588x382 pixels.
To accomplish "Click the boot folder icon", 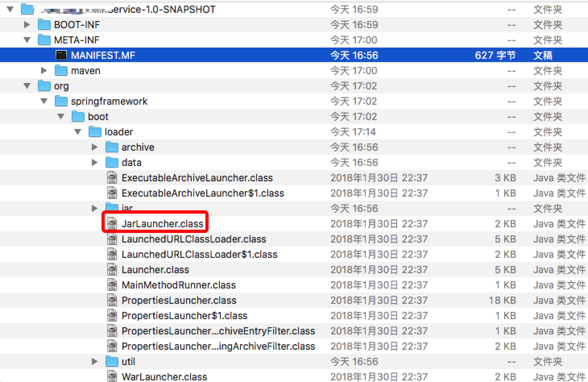I will pos(78,116).
